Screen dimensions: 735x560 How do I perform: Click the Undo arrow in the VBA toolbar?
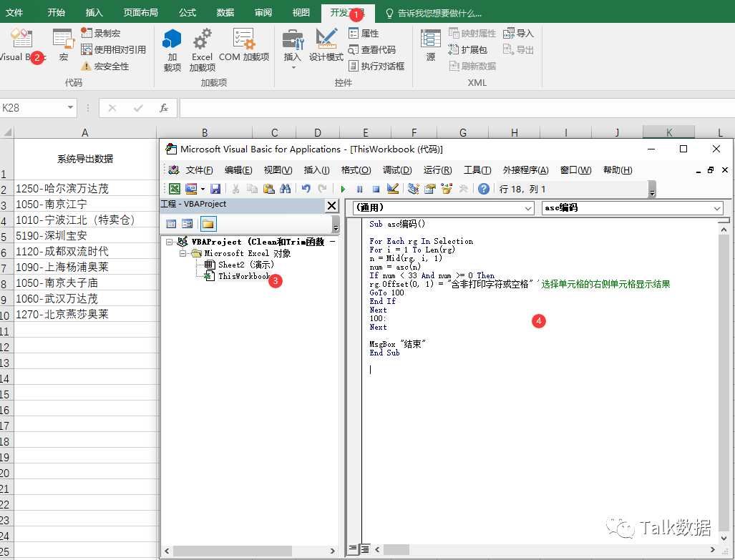[x=306, y=189]
